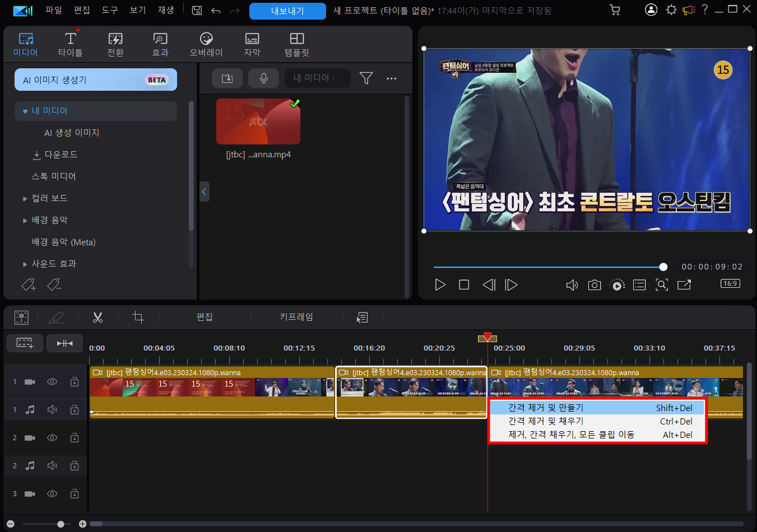
Task: Expand the 배경 음악 tree node
Action: click(25, 221)
